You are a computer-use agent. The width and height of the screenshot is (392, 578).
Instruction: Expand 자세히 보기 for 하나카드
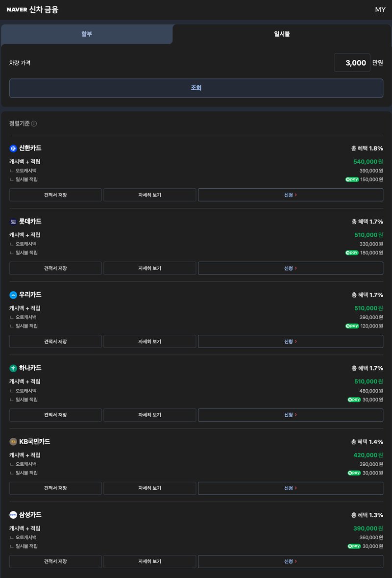coord(149,415)
